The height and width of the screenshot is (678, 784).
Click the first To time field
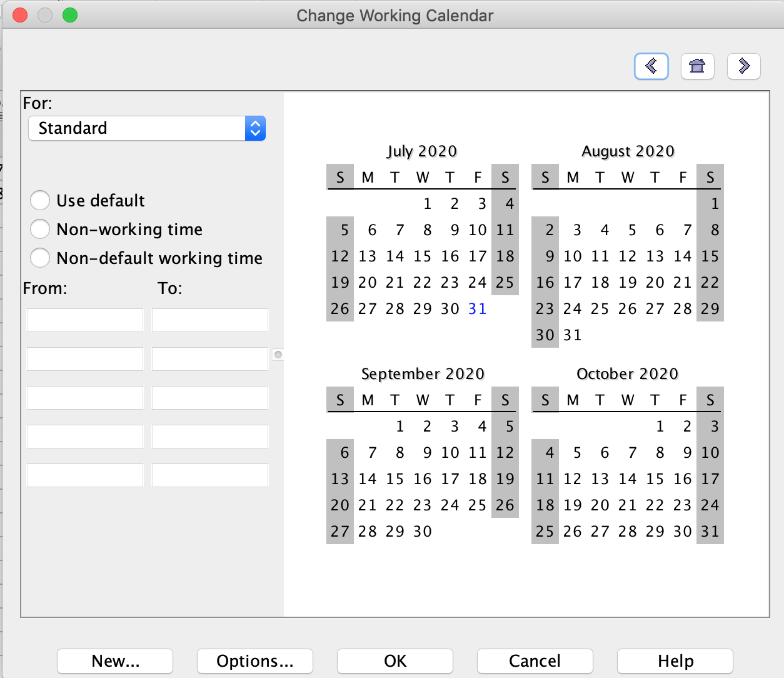click(210, 320)
